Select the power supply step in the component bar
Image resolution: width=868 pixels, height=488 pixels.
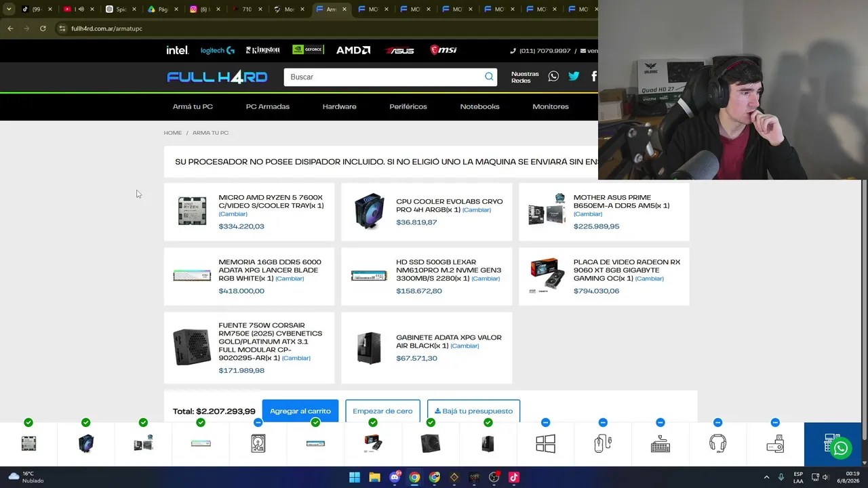click(431, 444)
